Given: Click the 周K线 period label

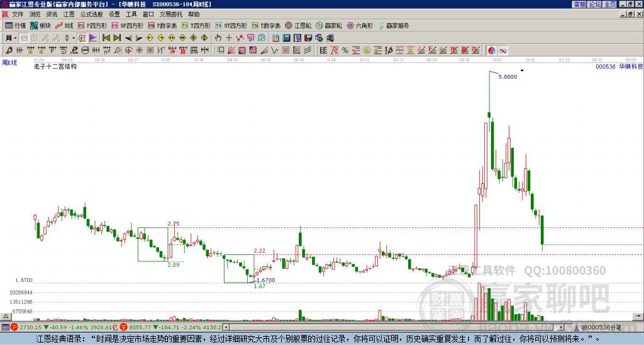Looking at the screenshot, I should [9, 62].
